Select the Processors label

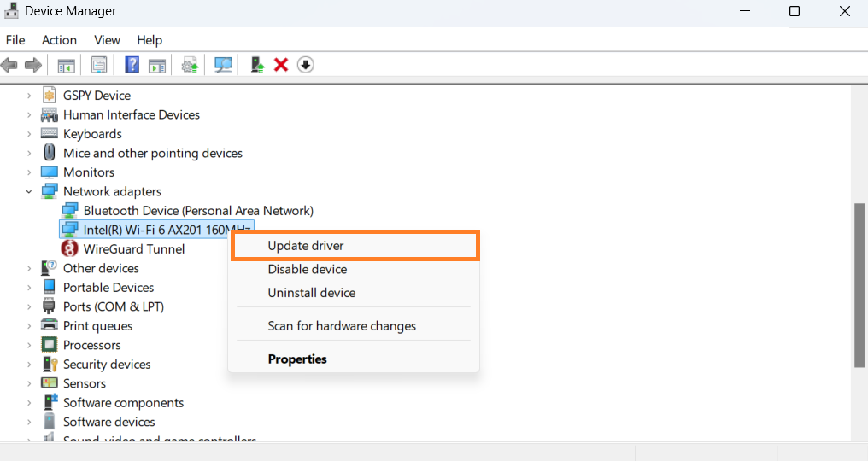point(92,346)
